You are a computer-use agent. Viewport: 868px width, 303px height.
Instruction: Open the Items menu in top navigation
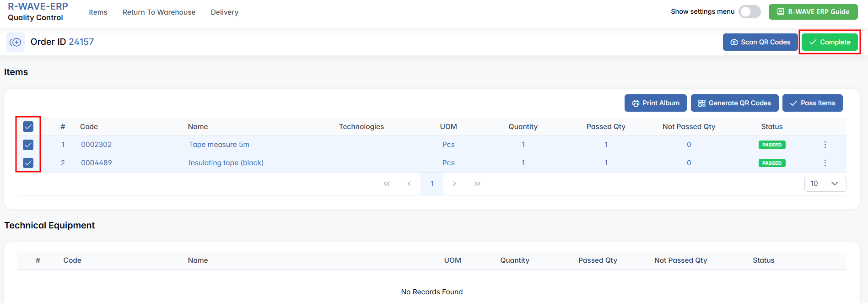click(x=98, y=12)
